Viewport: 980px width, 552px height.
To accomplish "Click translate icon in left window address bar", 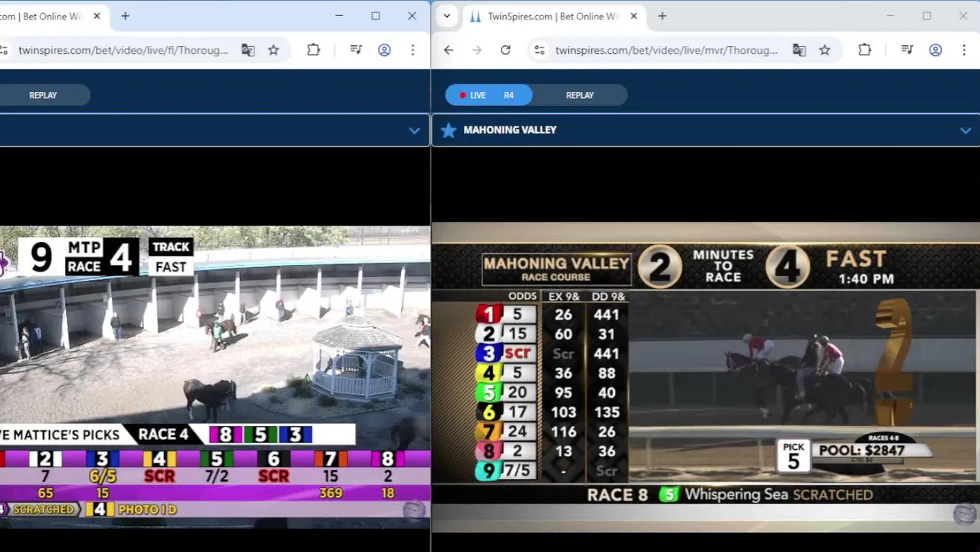I will pos(248,50).
